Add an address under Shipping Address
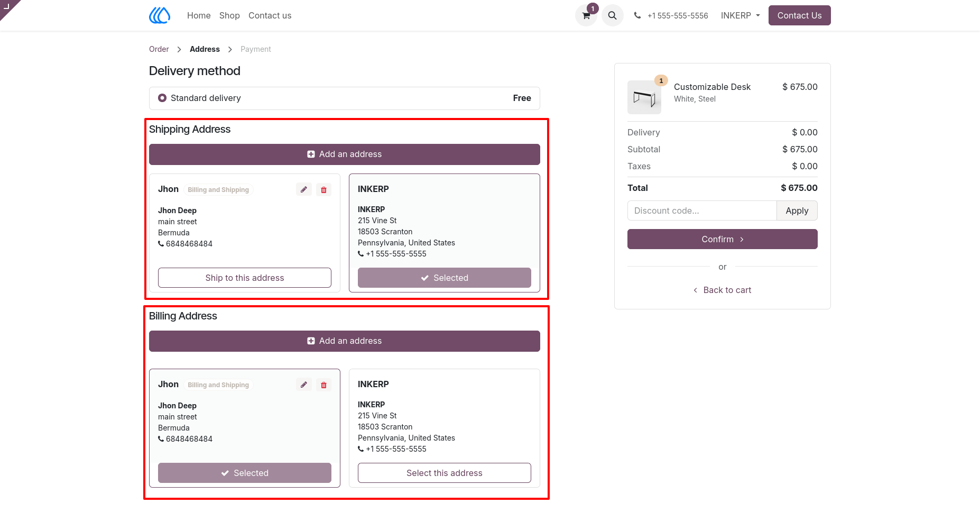The width and height of the screenshot is (980, 512). click(344, 154)
